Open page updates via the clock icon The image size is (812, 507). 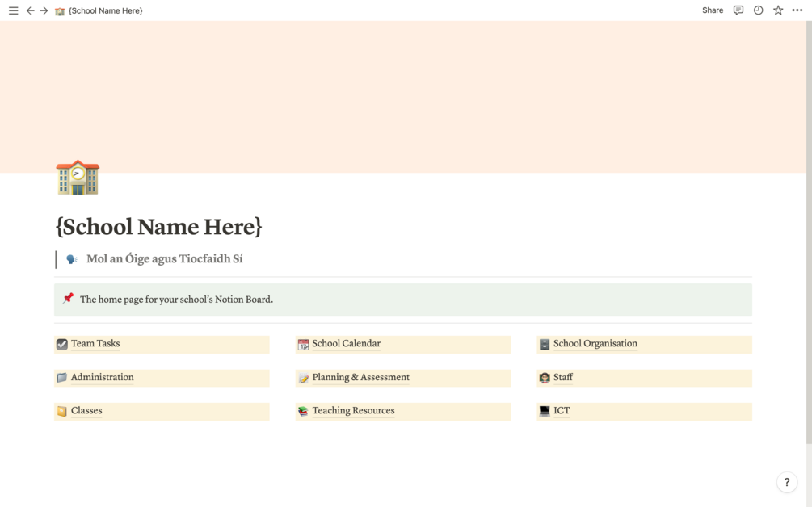click(758, 10)
